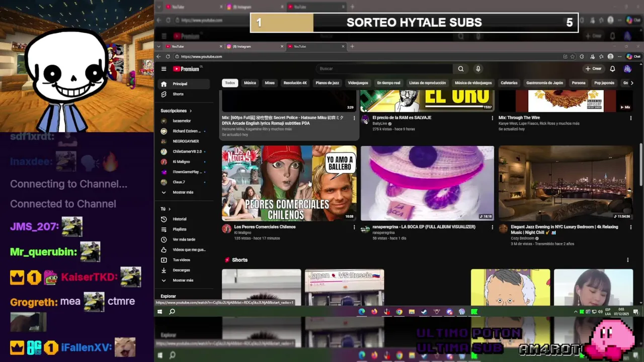The image size is (644, 362).
Task: Open Firefox from the taskbar
Action: [x=374, y=312]
